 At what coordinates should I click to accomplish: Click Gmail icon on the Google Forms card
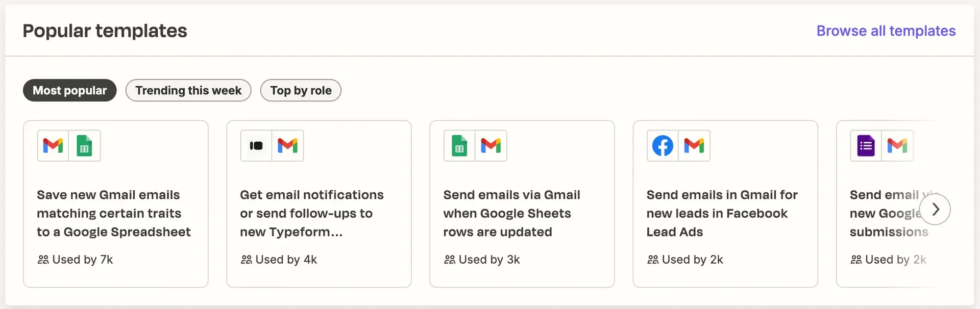point(897,146)
